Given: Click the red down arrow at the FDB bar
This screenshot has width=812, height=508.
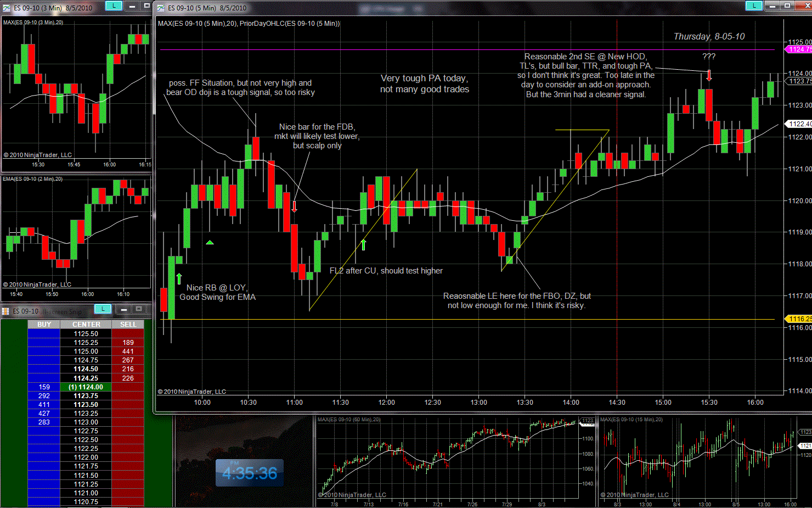Looking at the screenshot, I should coord(295,206).
